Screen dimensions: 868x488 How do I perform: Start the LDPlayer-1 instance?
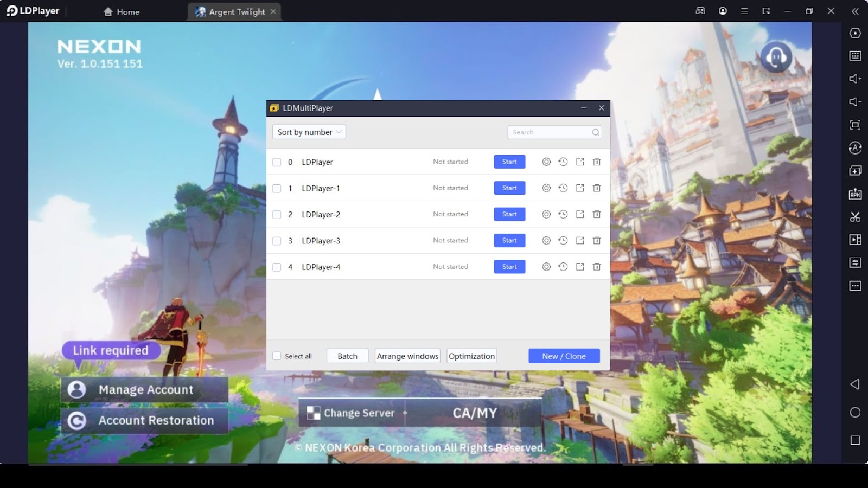point(509,188)
